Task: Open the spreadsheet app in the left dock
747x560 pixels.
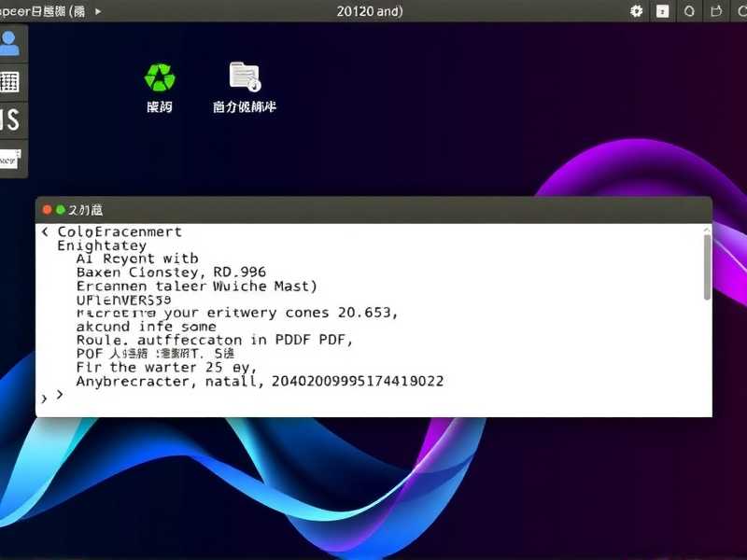Action: [x=11, y=82]
